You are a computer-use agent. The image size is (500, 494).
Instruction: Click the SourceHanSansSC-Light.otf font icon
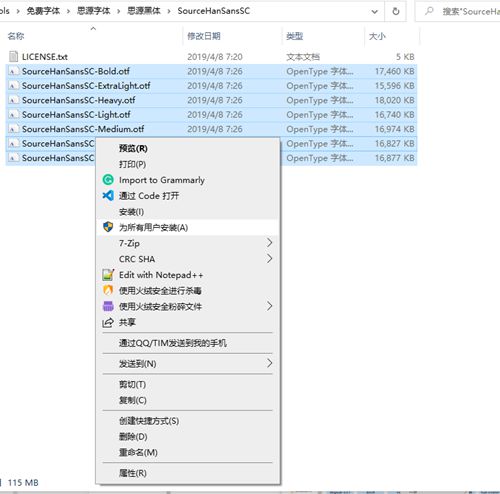13,115
